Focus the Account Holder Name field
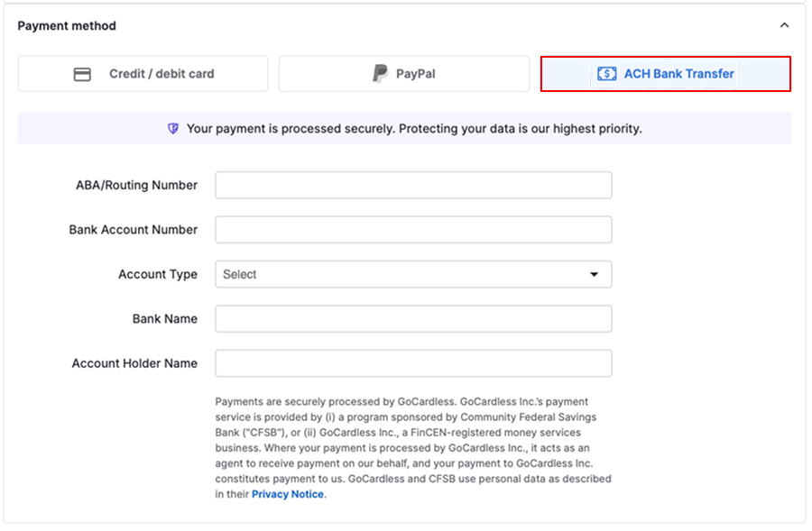The image size is (812, 531). point(412,363)
